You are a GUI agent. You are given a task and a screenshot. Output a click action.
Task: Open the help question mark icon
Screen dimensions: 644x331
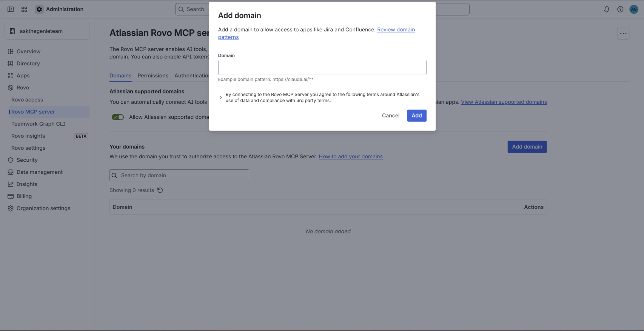(620, 9)
